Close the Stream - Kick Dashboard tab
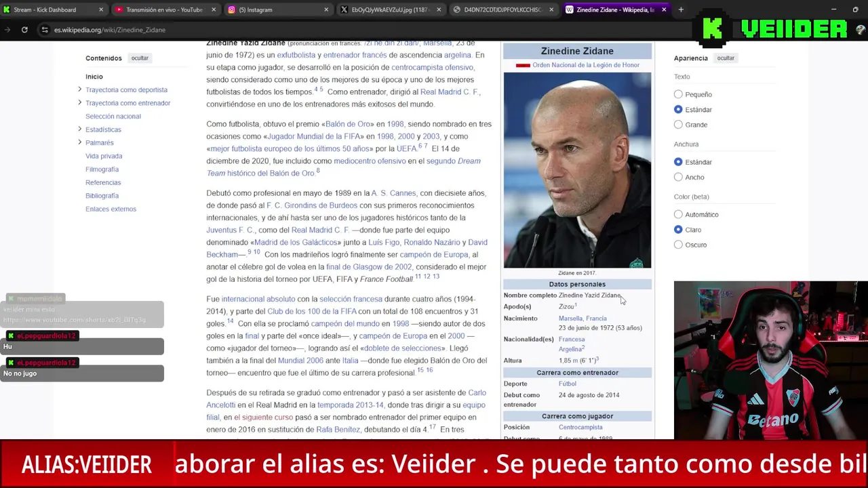The image size is (868, 488). click(101, 9)
